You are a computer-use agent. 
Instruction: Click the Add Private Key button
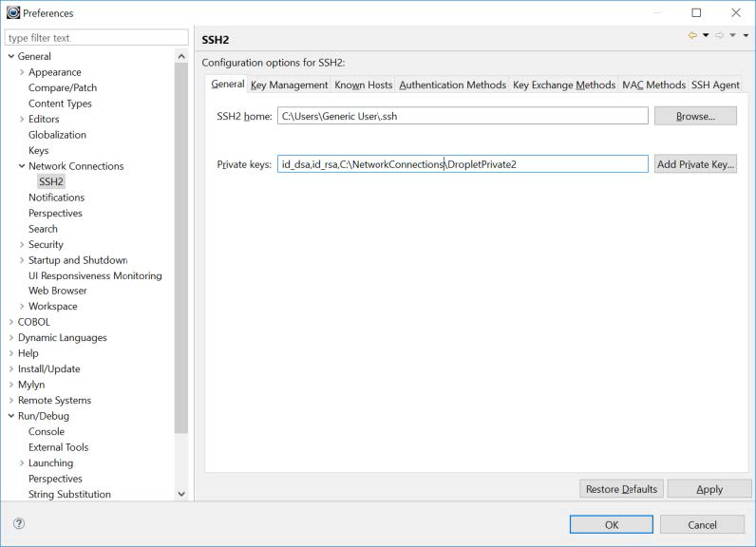click(x=695, y=164)
